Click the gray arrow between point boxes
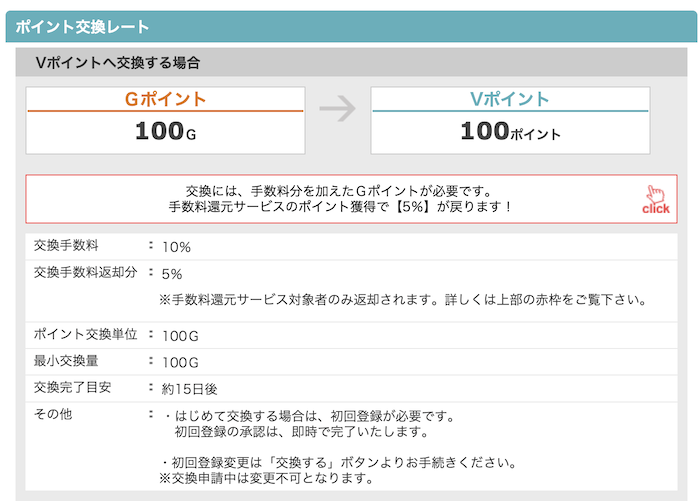This screenshot has height=501, width=698. (x=337, y=109)
